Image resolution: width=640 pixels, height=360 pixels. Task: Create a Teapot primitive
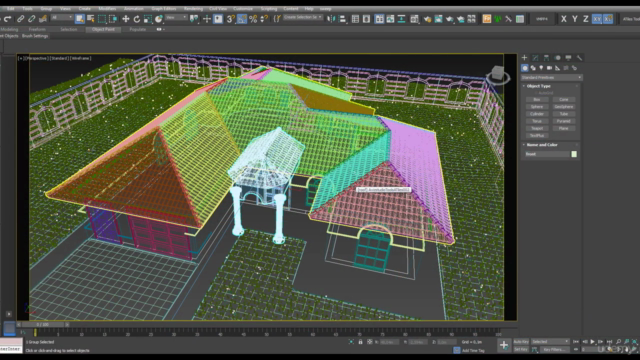point(537,128)
